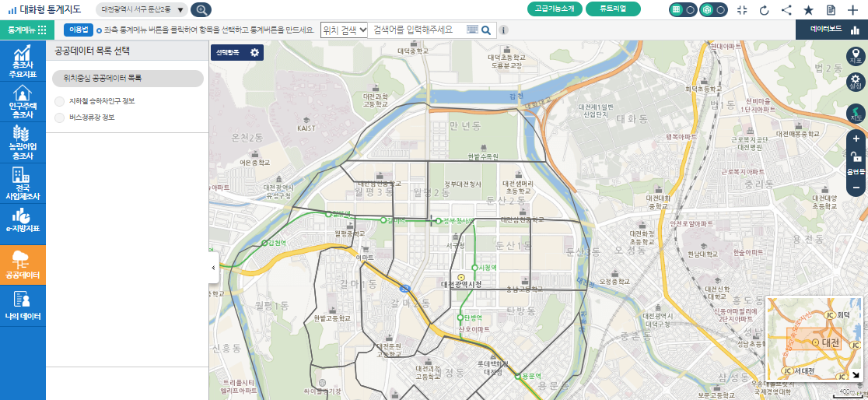Viewport: 868px width, 400px height.
Task: Open the 대전광역시 서구 둔산2동 region dropdown
Action: tap(142, 10)
